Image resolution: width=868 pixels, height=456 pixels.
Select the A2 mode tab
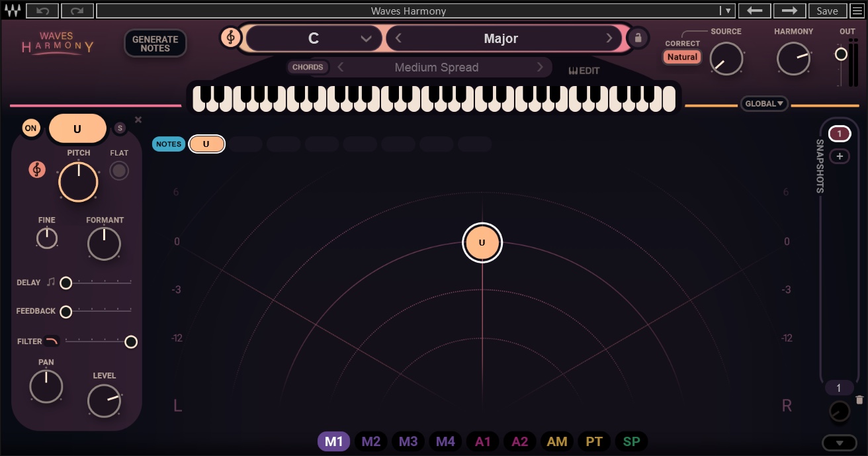click(520, 441)
